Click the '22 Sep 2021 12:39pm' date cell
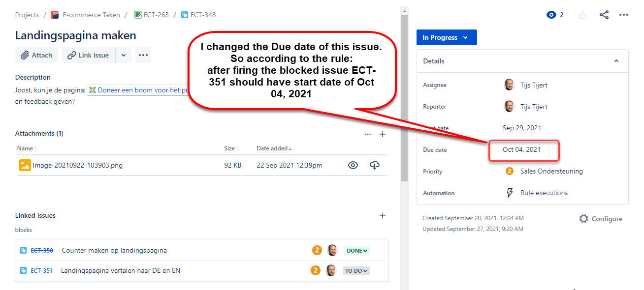 290,165
